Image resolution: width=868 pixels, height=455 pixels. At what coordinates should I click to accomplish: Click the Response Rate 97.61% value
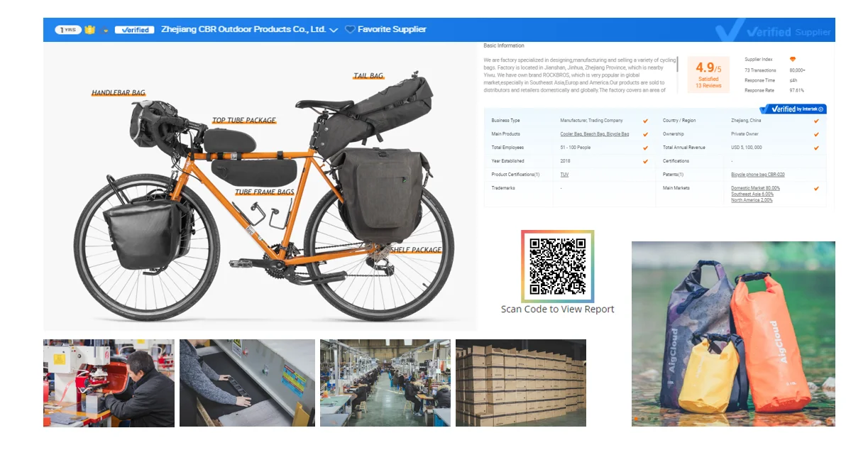[x=796, y=90]
